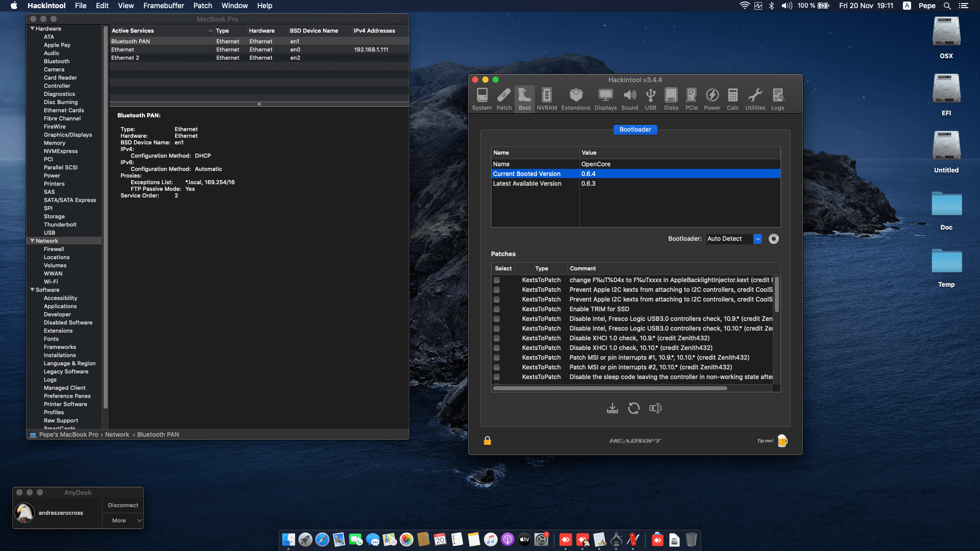Open the NVRAM section
Viewport: 980px width, 551px height.
tap(547, 98)
